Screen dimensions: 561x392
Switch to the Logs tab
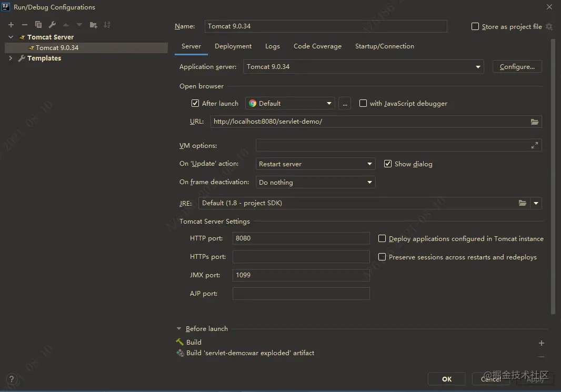[x=273, y=46]
